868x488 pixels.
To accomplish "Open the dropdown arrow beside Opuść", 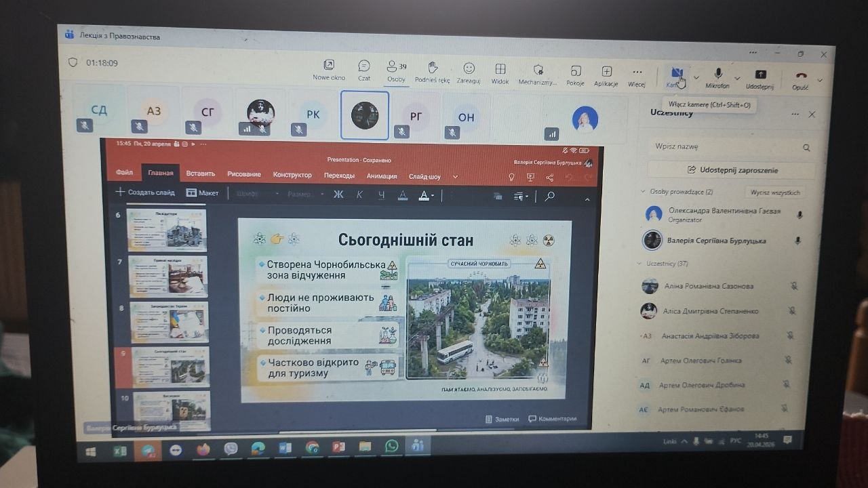I will click(x=820, y=80).
